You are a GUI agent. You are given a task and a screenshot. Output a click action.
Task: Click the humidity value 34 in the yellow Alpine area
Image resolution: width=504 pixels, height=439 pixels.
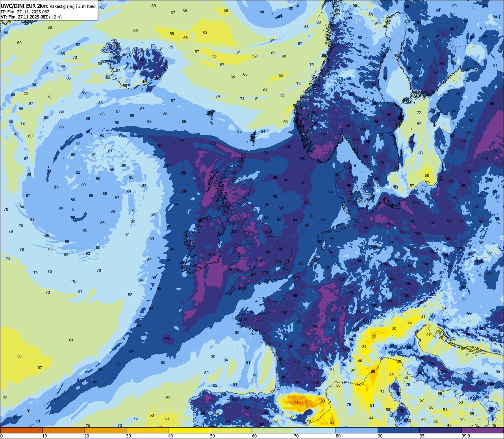click(364, 346)
